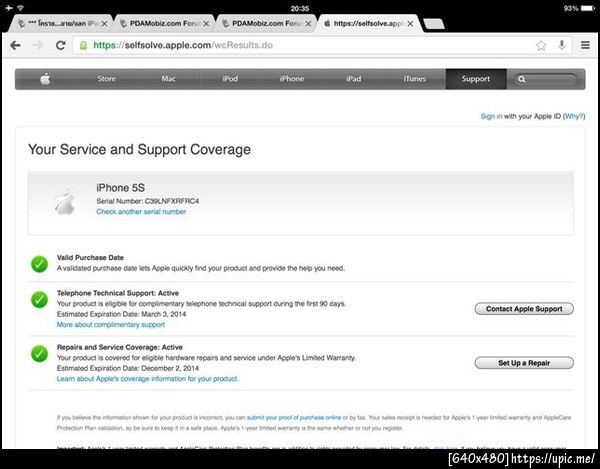Open iTunes in the Apple navigation
The height and width of the screenshot is (469, 600).
pos(415,79)
